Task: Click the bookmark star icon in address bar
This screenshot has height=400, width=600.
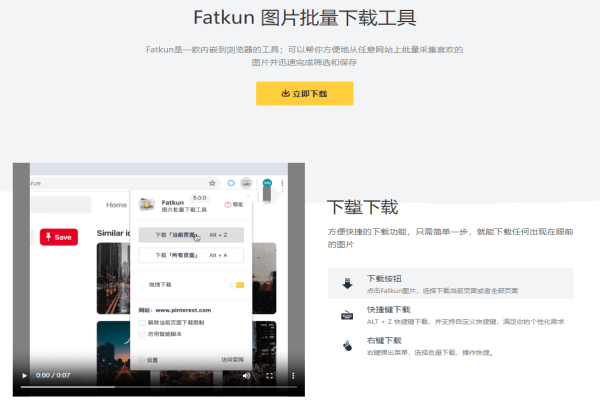Action: 212,183
